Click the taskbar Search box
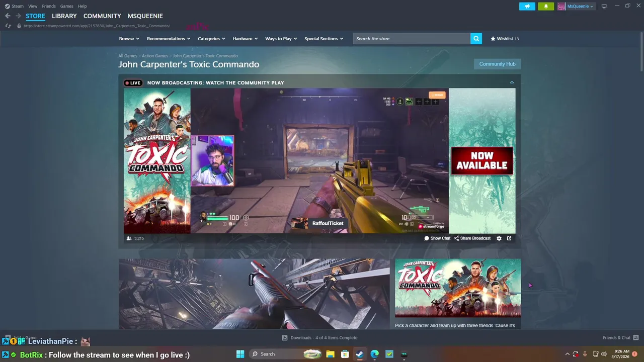 285,354
